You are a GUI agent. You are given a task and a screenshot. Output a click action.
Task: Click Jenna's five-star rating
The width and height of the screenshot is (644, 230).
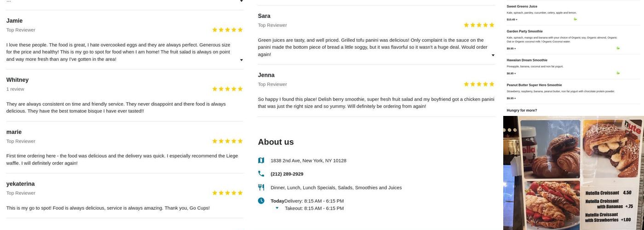479,84
